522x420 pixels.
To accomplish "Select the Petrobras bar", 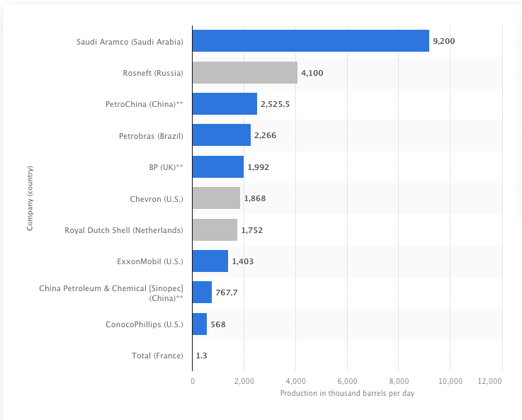I will (x=222, y=135).
